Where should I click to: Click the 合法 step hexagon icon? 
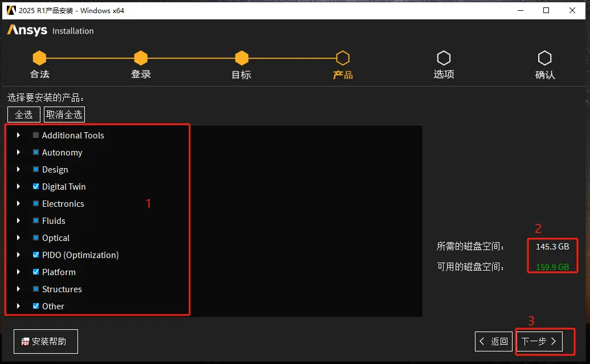tap(39, 58)
